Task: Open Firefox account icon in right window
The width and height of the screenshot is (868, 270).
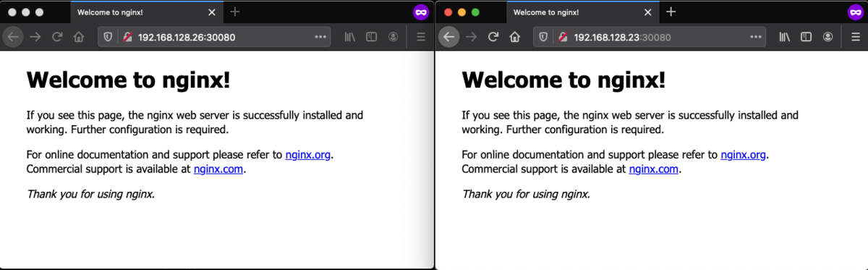Action: click(x=827, y=37)
